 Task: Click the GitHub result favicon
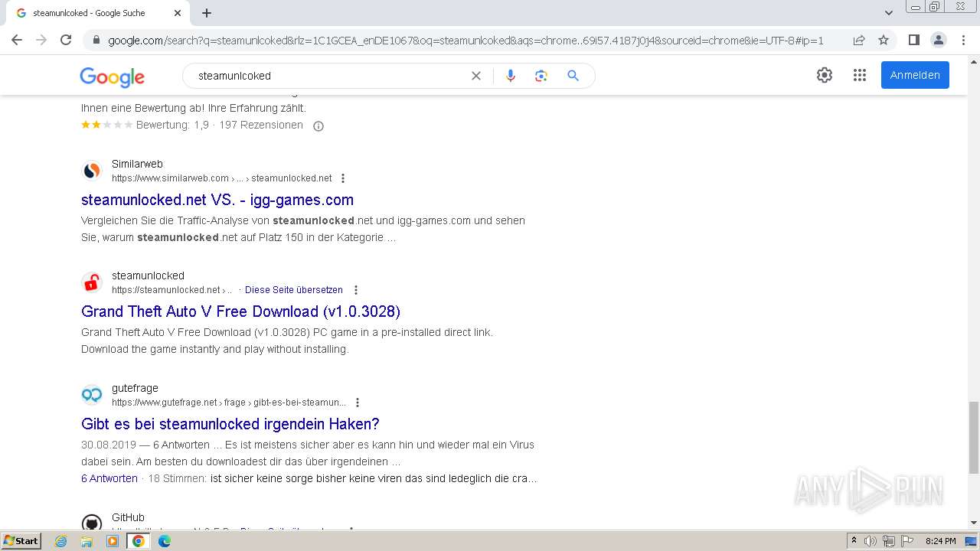pos(92,523)
